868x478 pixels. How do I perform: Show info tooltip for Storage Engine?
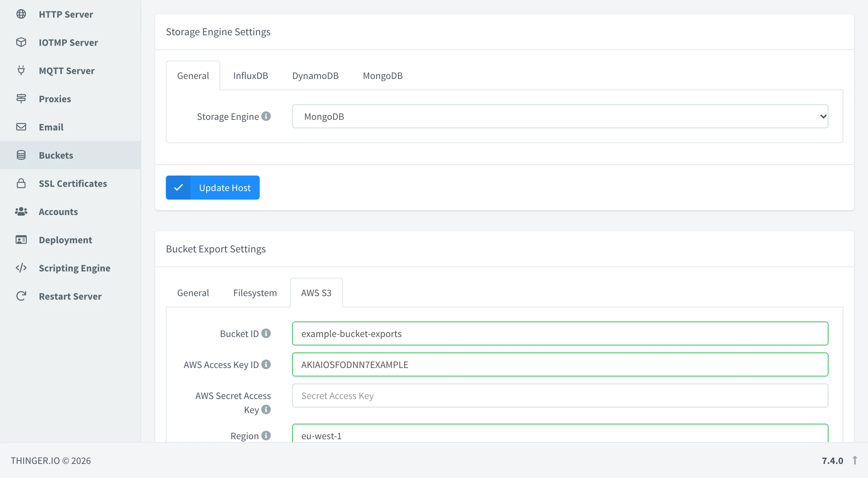point(266,116)
